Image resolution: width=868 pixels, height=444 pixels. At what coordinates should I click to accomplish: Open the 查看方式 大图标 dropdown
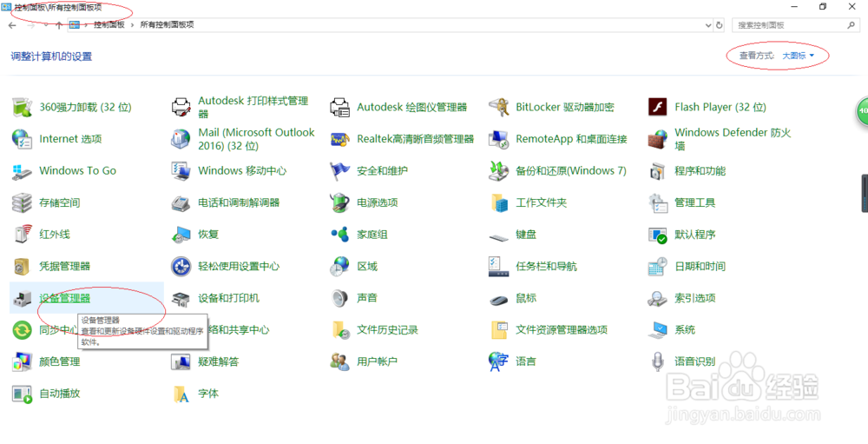coord(799,56)
